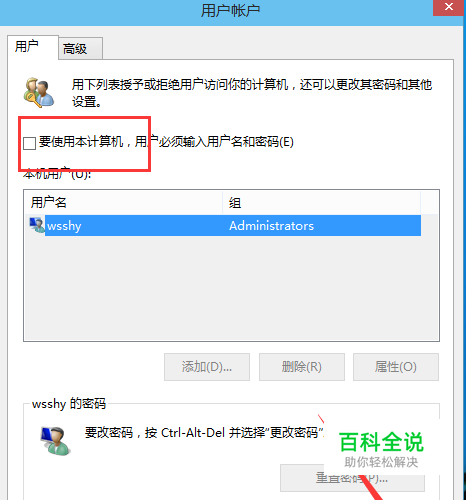Image resolution: width=466 pixels, height=500 pixels.
Task: Enable 要使用本计算机 password requirement checkbox
Action: (30, 143)
